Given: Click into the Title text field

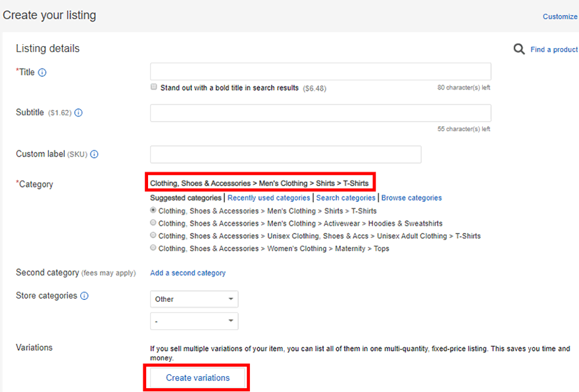Looking at the screenshot, I should tap(320, 71).
